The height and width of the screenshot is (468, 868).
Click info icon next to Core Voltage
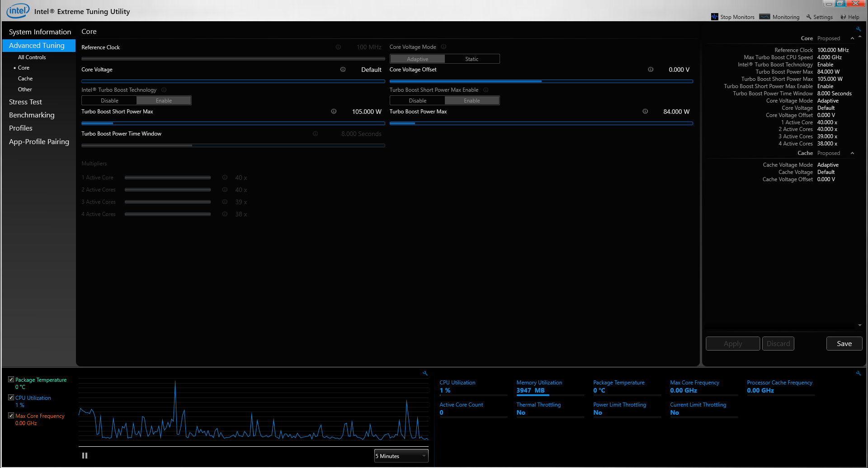343,70
